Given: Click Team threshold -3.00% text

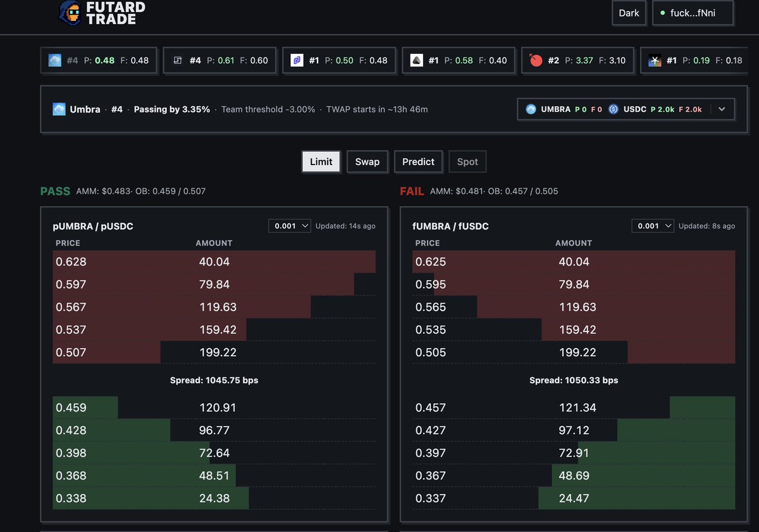Looking at the screenshot, I should pos(268,109).
